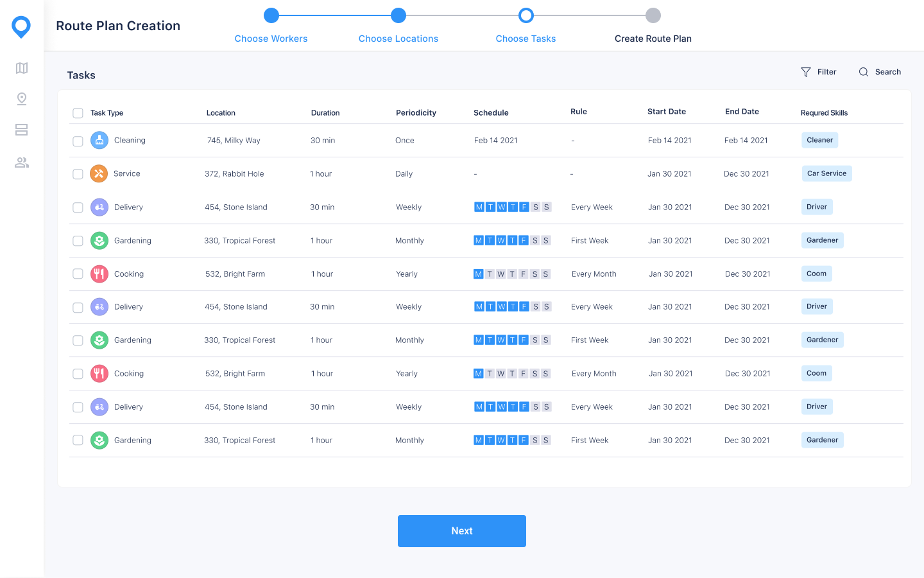Viewport: 924px width, 578px height.
Task: Click the 'Once' periodicity cell
Action: [x=405, y=141]
